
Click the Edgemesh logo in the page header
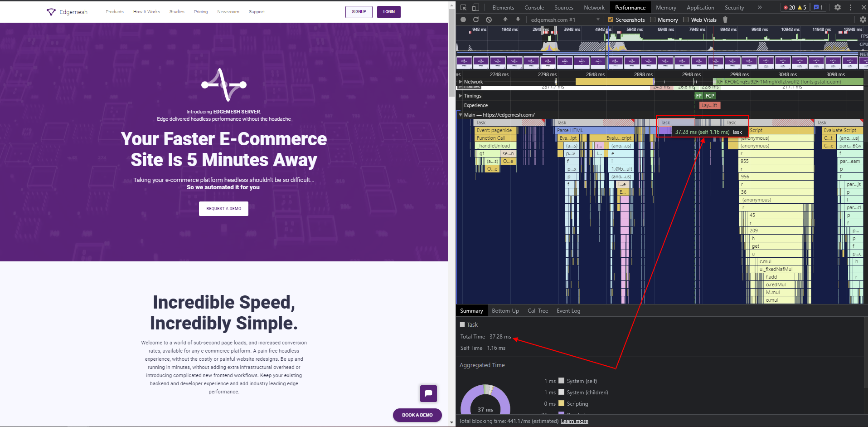click(67, 12)
